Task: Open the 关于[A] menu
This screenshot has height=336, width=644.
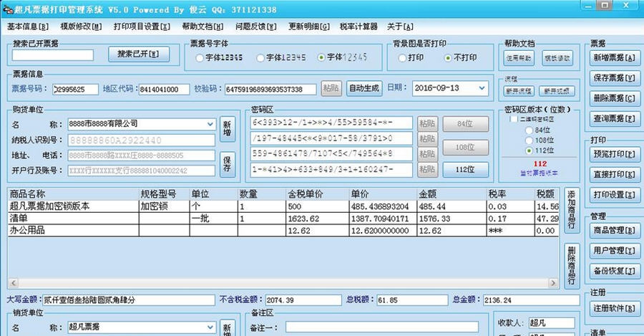Action: pos(399,27)
